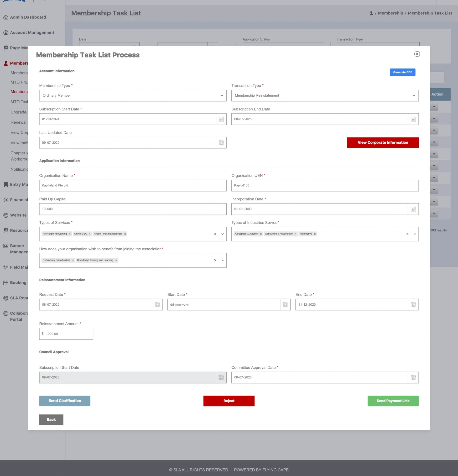Open Account Management sidebar menu

(x=32, y=32)
